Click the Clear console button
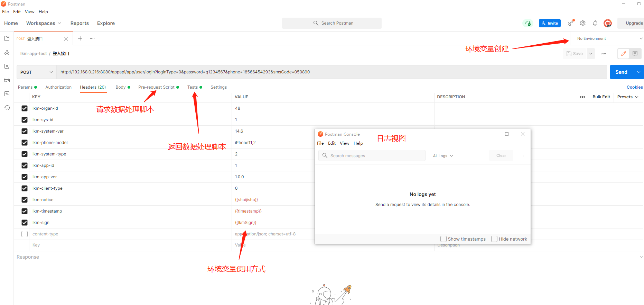Image resolution: width=644 pixels, height=305 pixels. click(501, 155)
